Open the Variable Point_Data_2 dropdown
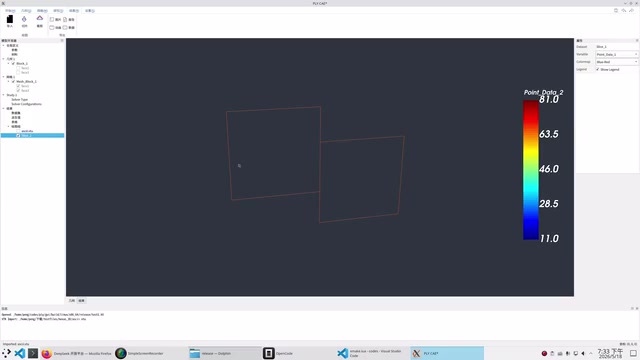The image size is (640, 360). (x=617, y=54)
